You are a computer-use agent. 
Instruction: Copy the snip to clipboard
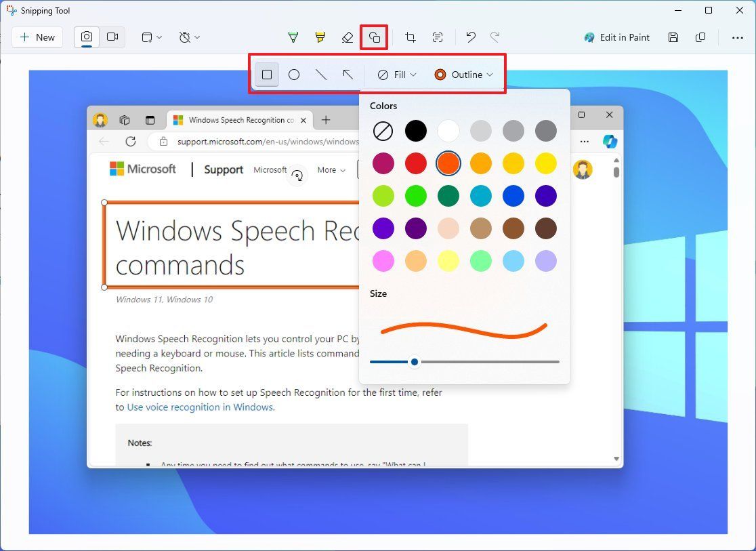click(x=700, y=37)
